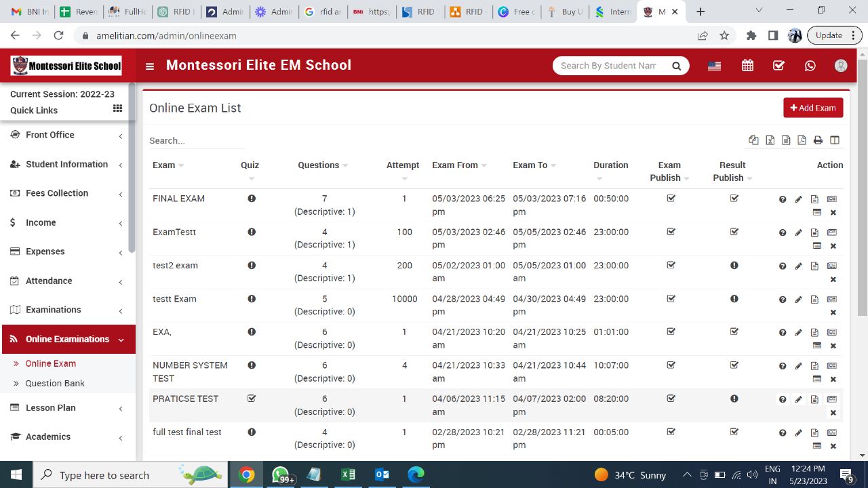The width and height of the screenshot is (868, 488).
Task: Open the Online Exam submenu item
Action: click(x=51, y=364)
